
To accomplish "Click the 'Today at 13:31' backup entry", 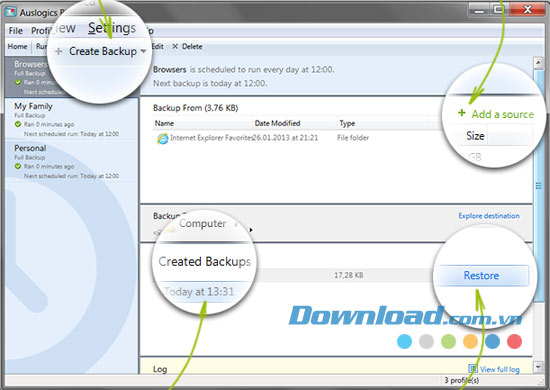I will coord(199,291).
